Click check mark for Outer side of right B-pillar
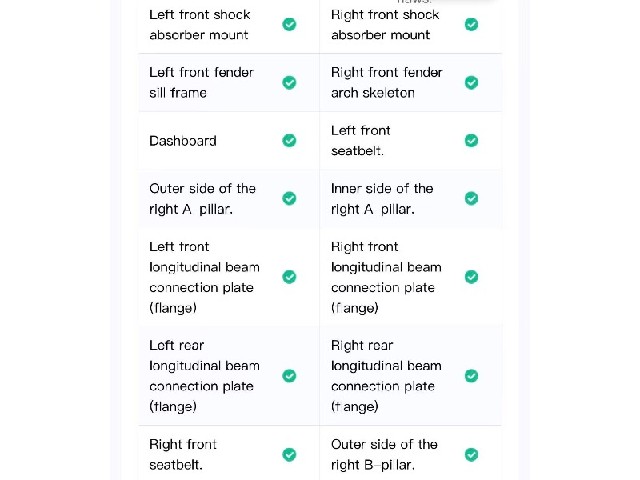This screenshot has height=480, width=640. point(471,454)
